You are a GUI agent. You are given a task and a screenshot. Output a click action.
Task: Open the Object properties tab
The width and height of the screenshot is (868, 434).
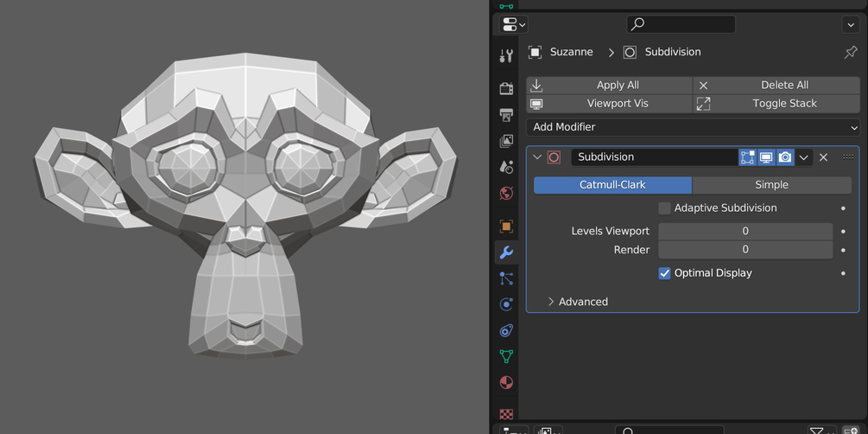pos(506,227)
